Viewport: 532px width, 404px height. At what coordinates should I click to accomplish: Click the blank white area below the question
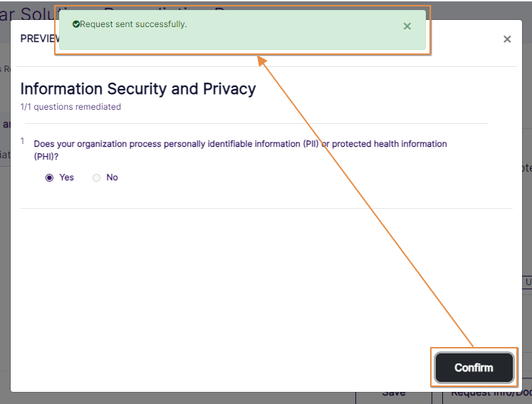click(x=264, y=285)
